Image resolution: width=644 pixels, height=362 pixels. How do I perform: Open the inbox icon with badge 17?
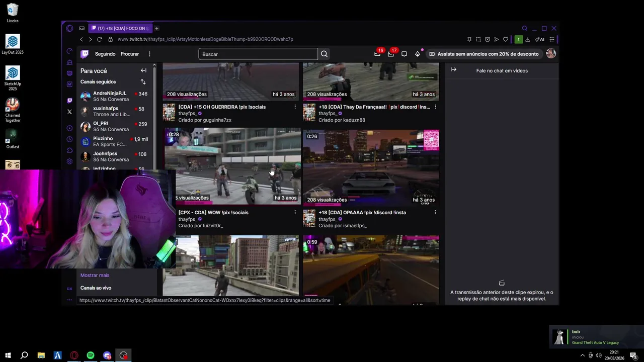point(391,54)
